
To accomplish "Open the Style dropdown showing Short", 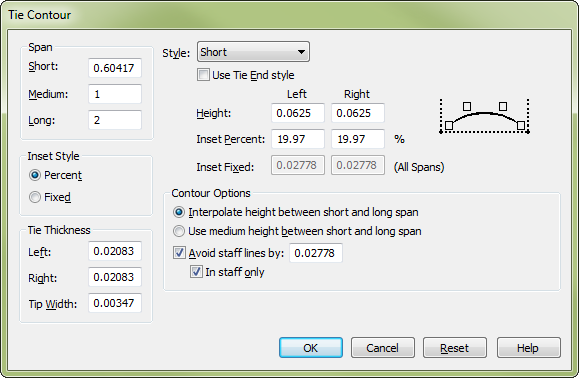I will (253, 52).
